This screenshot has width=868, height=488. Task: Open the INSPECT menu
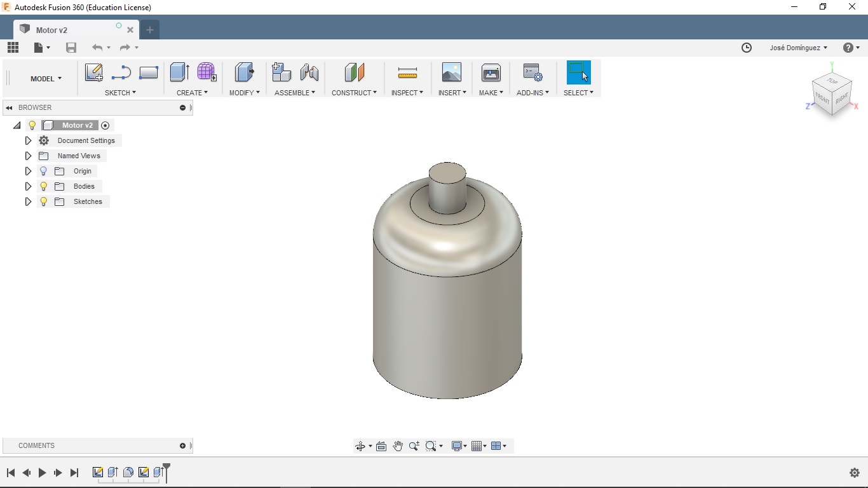pyautogui.click(x=407, y=93)
